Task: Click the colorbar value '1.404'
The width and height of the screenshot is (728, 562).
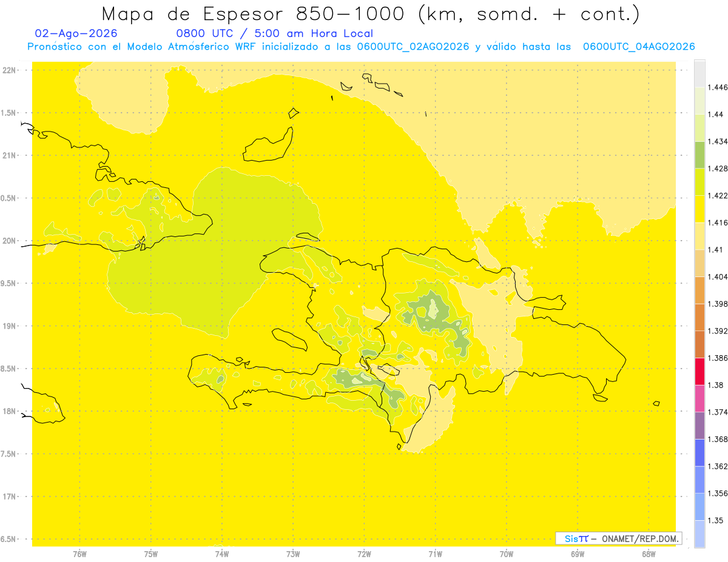Action: (717, 276)
